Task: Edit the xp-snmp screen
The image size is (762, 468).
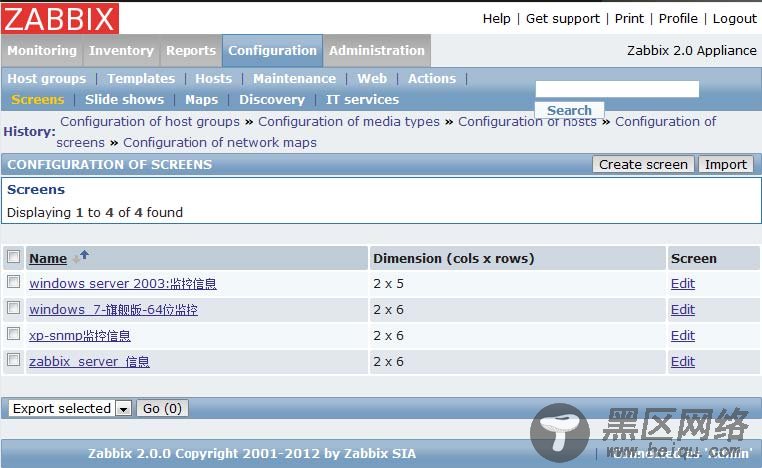Action: click(683, 335)
